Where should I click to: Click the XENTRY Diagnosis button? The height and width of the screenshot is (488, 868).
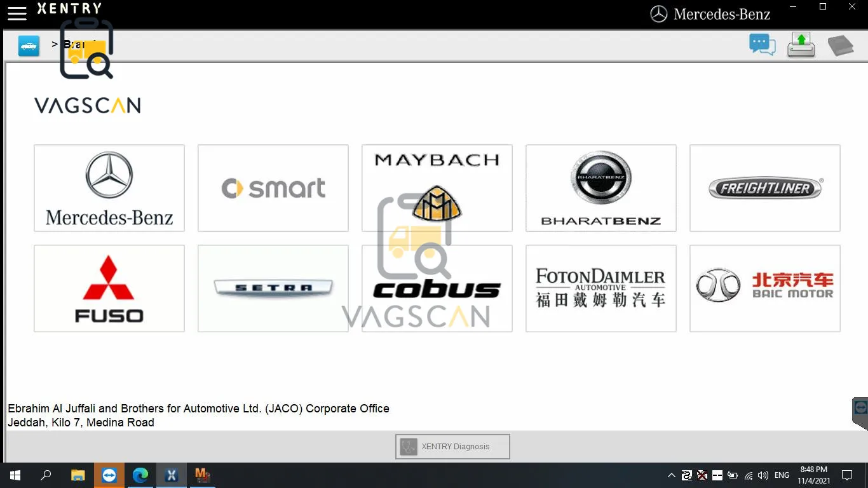pyautogui.click(x=452, y=447)
